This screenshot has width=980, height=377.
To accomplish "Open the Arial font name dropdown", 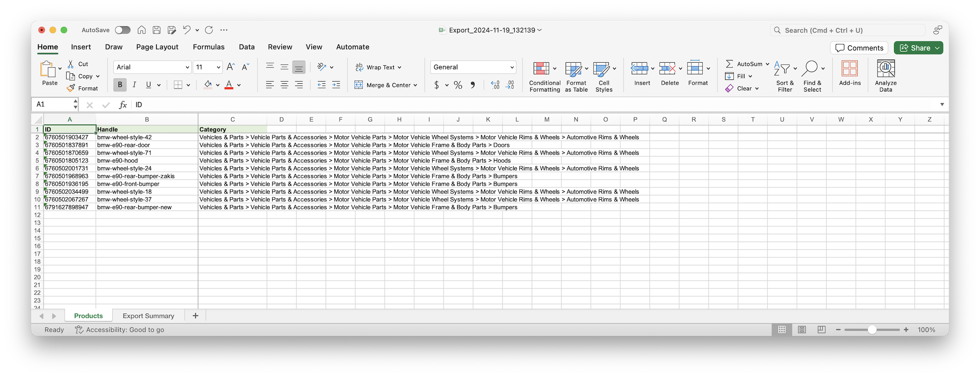I will [x=187, y=67].
